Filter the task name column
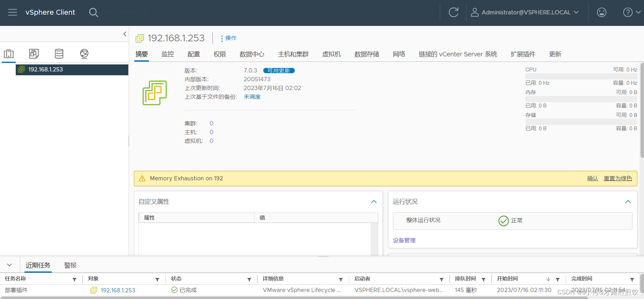This screenshot has height=299, width=644. [74, 279]
